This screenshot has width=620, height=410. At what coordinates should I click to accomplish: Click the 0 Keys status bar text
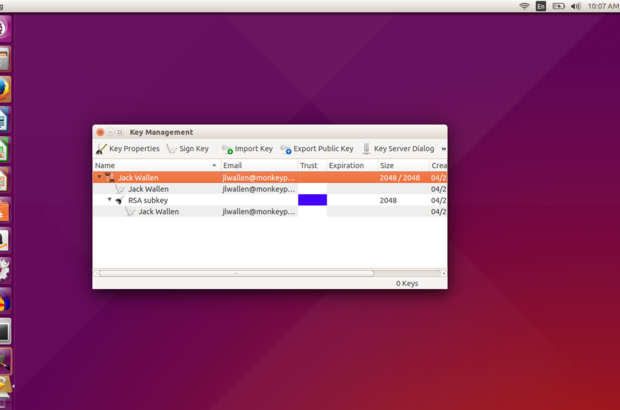click(x=407, y=283)
